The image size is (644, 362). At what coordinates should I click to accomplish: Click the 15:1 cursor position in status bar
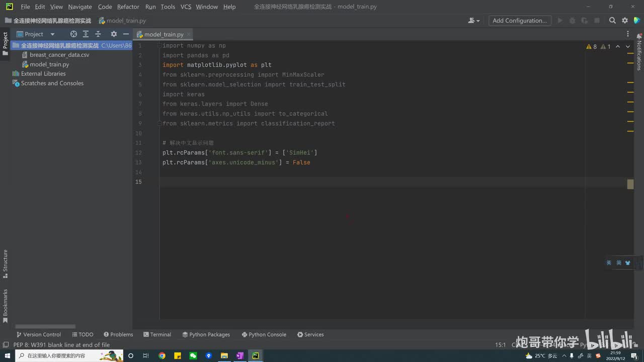(x=501, y=345)
